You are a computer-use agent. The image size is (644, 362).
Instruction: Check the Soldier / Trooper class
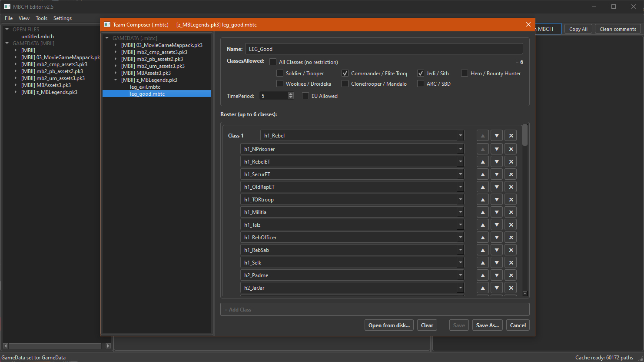tap(280, 73)
